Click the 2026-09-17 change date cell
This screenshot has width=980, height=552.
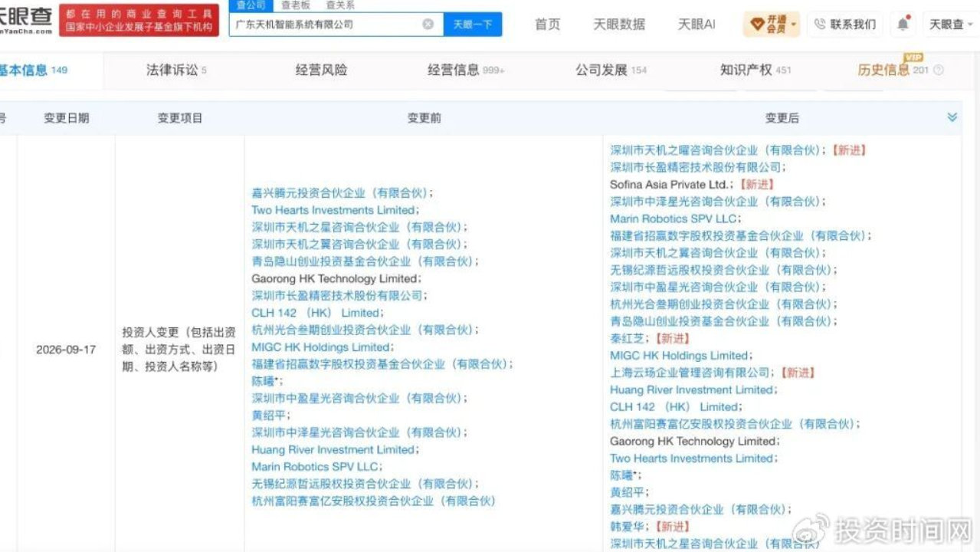[66, 350]
